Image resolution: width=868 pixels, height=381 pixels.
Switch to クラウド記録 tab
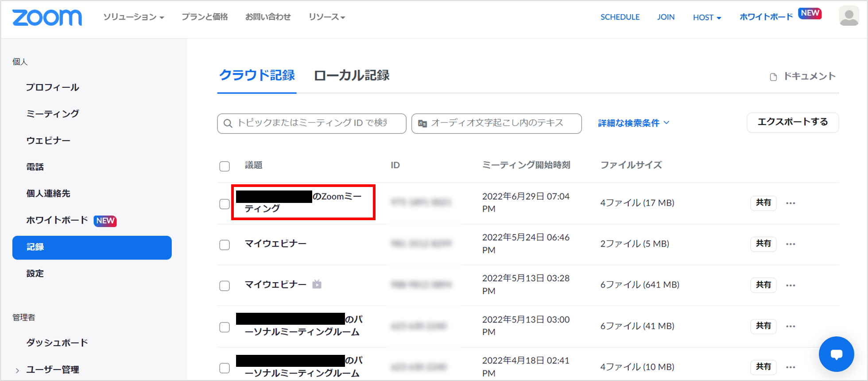point(257,75)
